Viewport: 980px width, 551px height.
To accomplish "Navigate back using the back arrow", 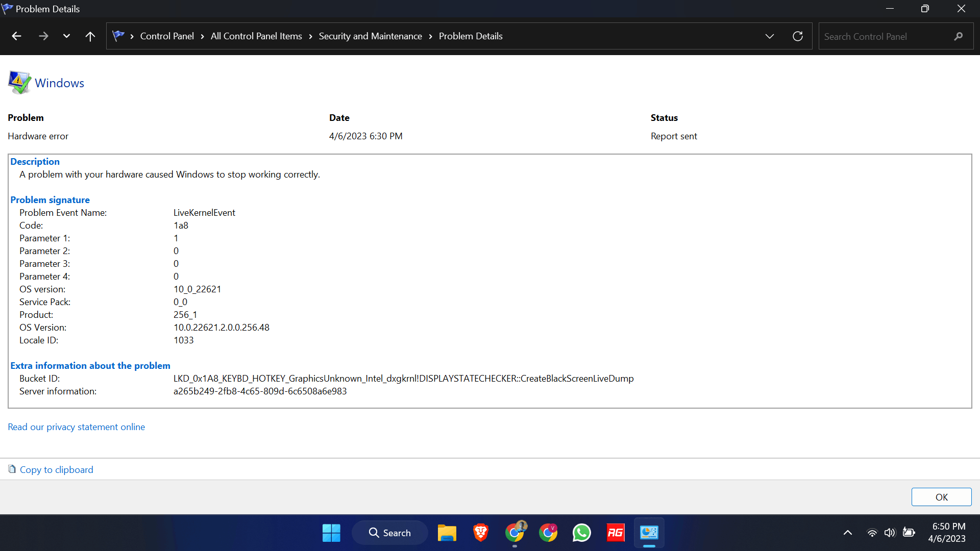I will [x=16, y=36].
